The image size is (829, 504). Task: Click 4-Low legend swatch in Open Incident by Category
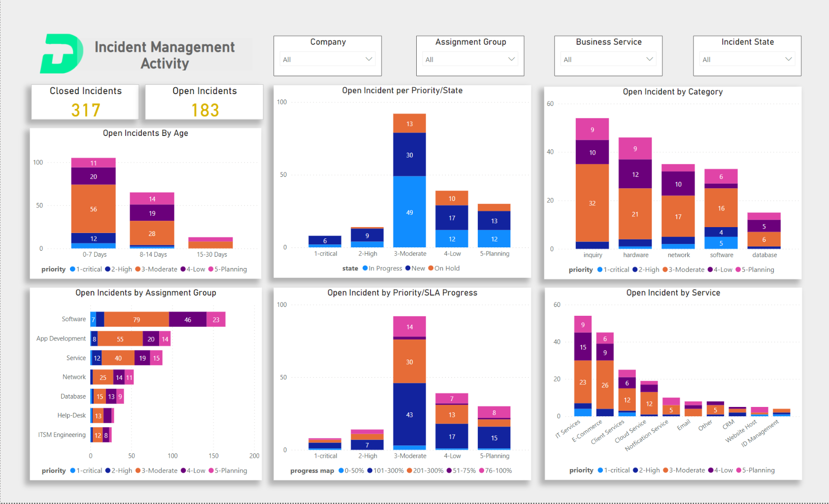pyautogui.click(x=710, y=269)
